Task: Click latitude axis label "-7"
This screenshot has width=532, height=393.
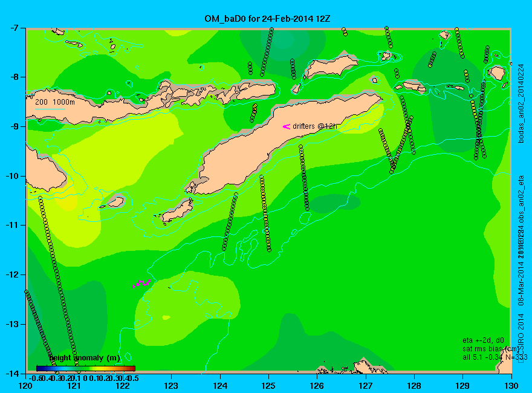Action: [16, 27]
